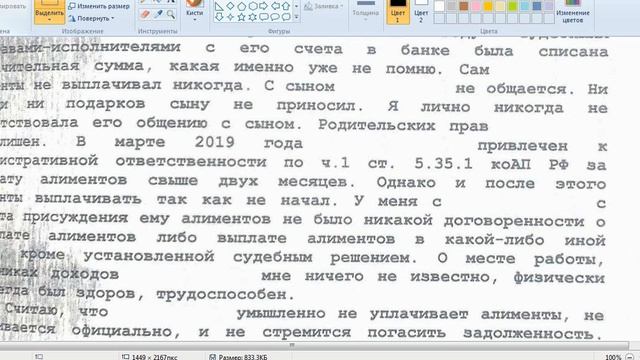Pick the white color swatch
The height and width of the screenshot is (360, 640).
[x=439, y=6]
